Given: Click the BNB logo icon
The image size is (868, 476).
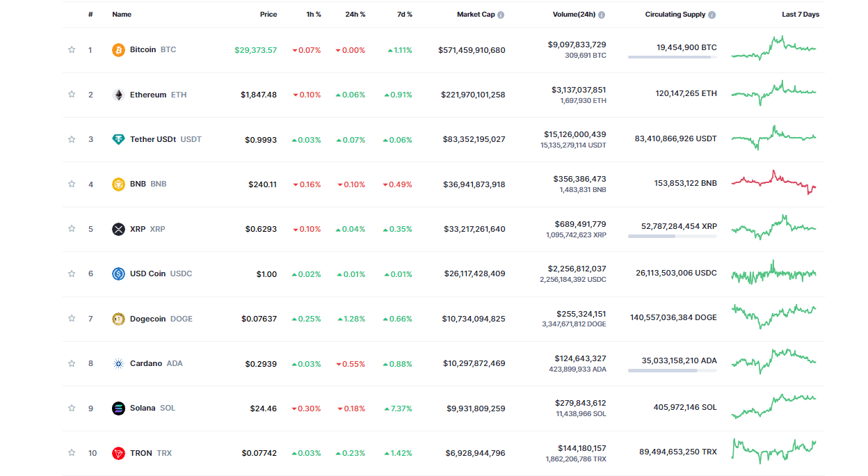Looking at the screenshot, I should [x=118, y=184].
